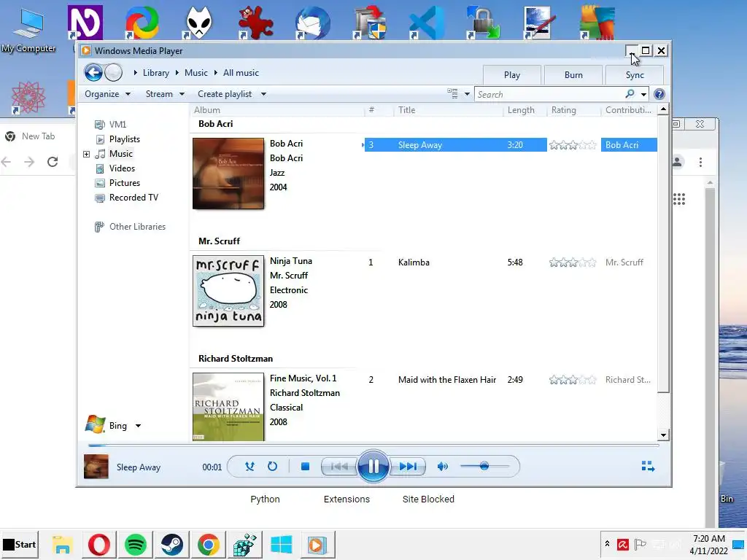This screenshot has height=560, width=747.
Task: Open the Stream menu
Action: click(164, 94)
